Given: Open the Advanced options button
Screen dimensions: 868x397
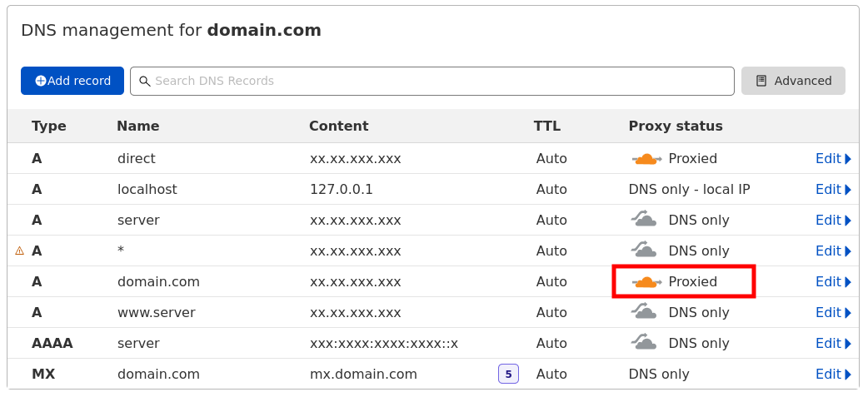Looking at the screenshot, I should (x=793, y=81).
